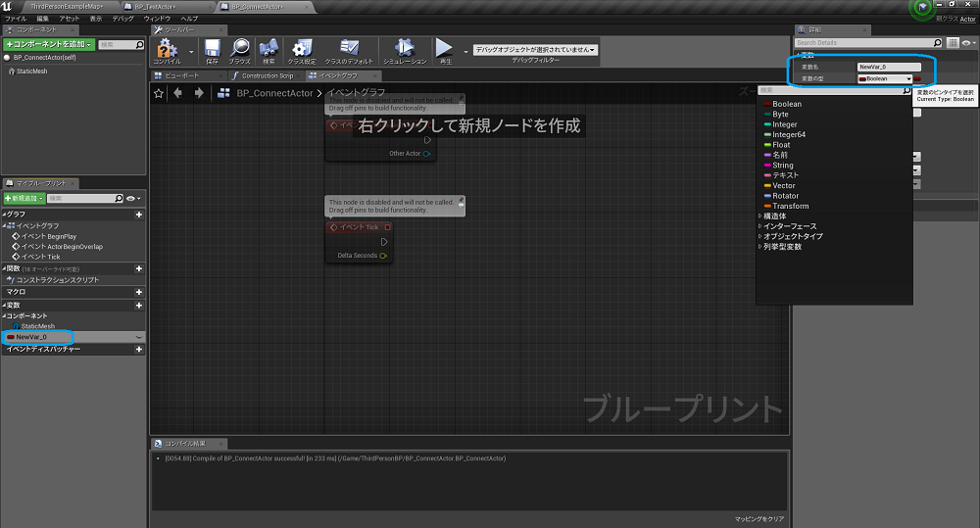Click the Search Details magnifier icon
This screenshot has height=528, width=980.
click(938, 42)
